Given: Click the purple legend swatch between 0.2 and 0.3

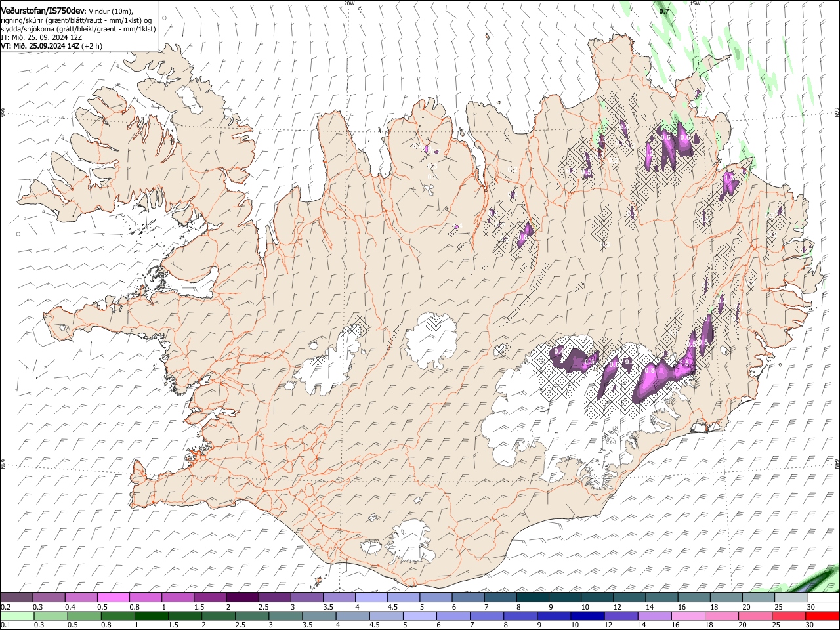Looking at the screenshot, I should 16,598.
